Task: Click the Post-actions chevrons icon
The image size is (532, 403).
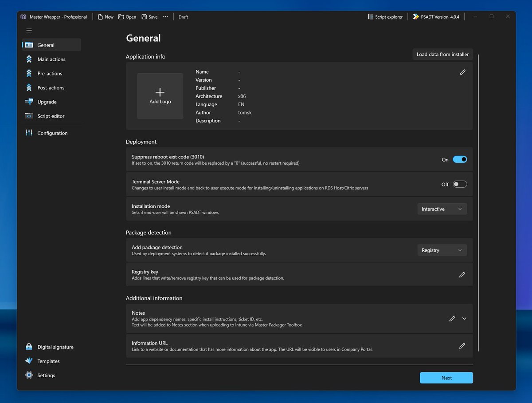Action: (x=29, y=87)
